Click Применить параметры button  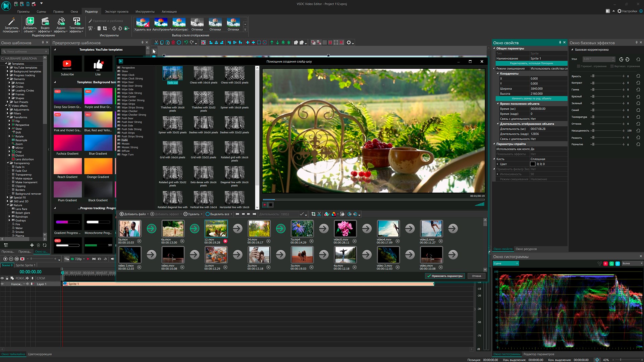coord(445,276)
